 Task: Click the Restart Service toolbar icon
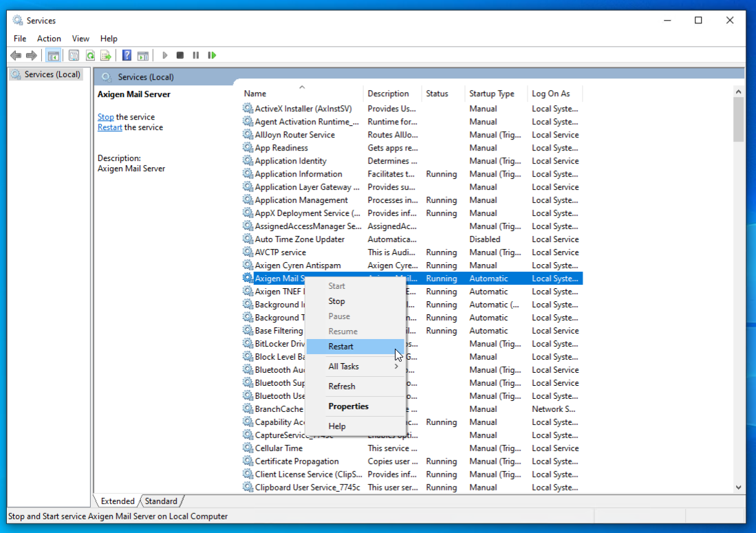pos(212,56)
